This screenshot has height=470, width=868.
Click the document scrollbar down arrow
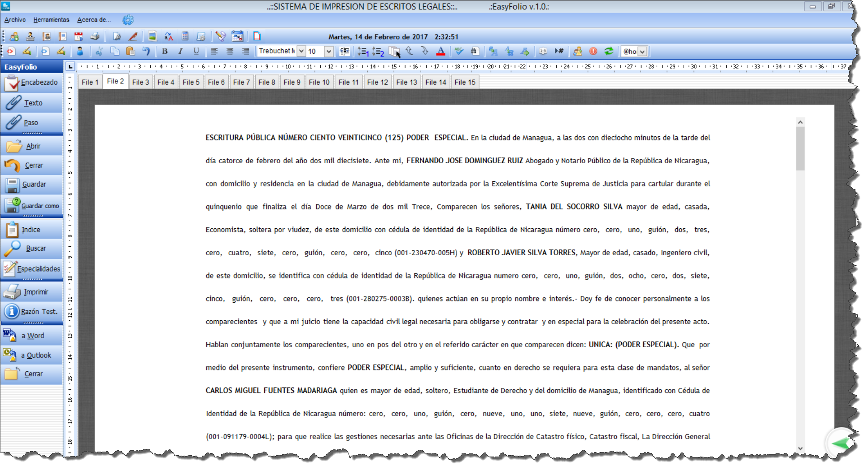(800, 448)
